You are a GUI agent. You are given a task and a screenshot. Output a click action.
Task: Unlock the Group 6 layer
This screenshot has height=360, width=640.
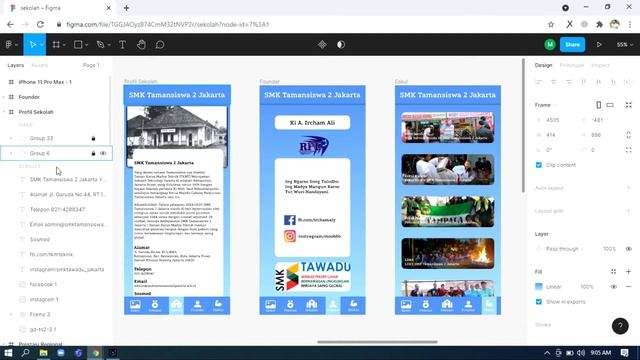pos(93,153)
